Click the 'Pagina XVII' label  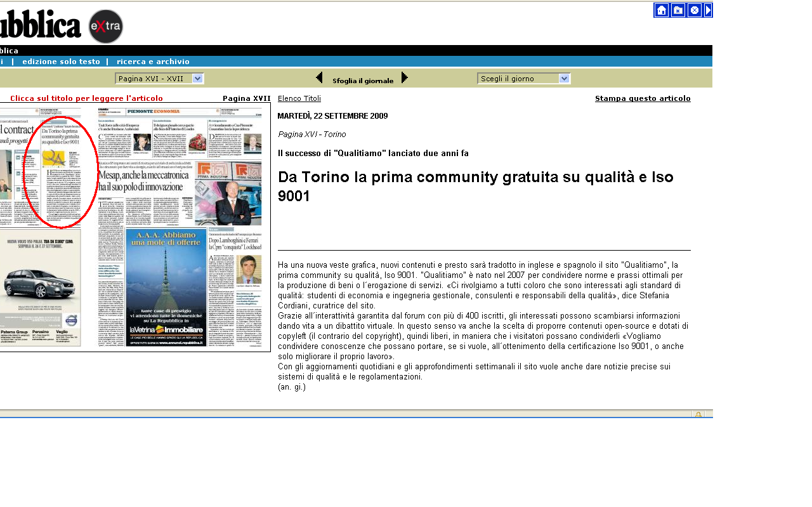tap(247, 98)
